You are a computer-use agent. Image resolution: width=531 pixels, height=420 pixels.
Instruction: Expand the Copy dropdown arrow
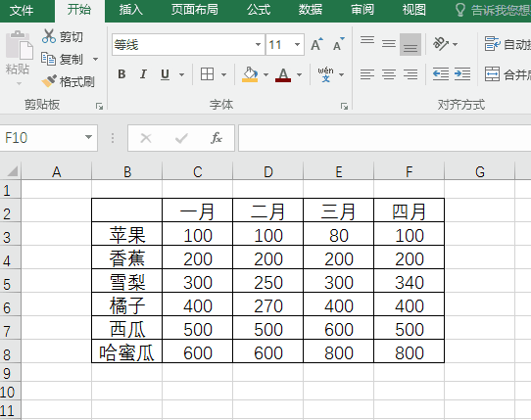[95, 59]
